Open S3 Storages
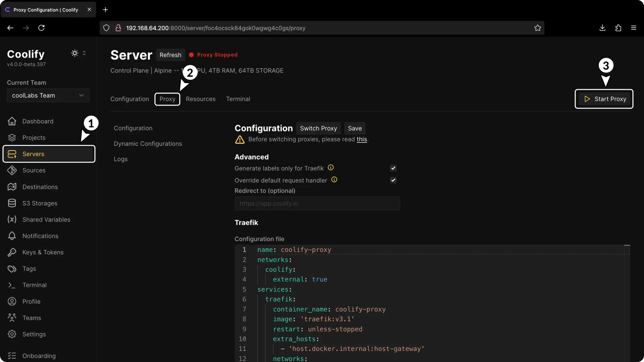Viewport: 644px width, 362px height. pos(39,203)
